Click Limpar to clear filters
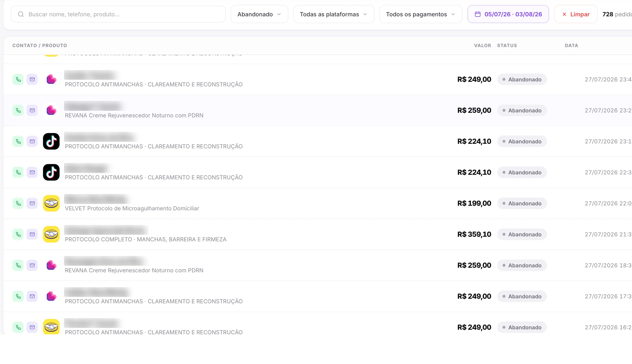Viewport: 632px width, 364px height. tap(576, 14)
